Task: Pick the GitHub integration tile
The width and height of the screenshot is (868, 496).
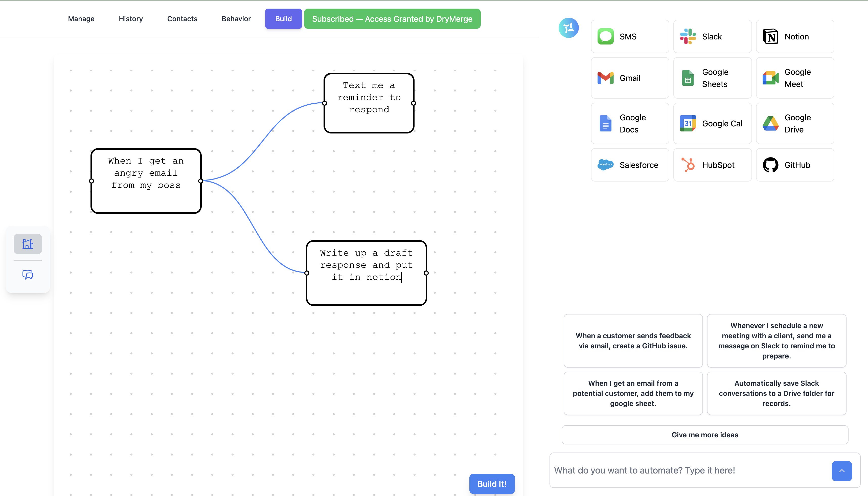Action: pos(794,165)
